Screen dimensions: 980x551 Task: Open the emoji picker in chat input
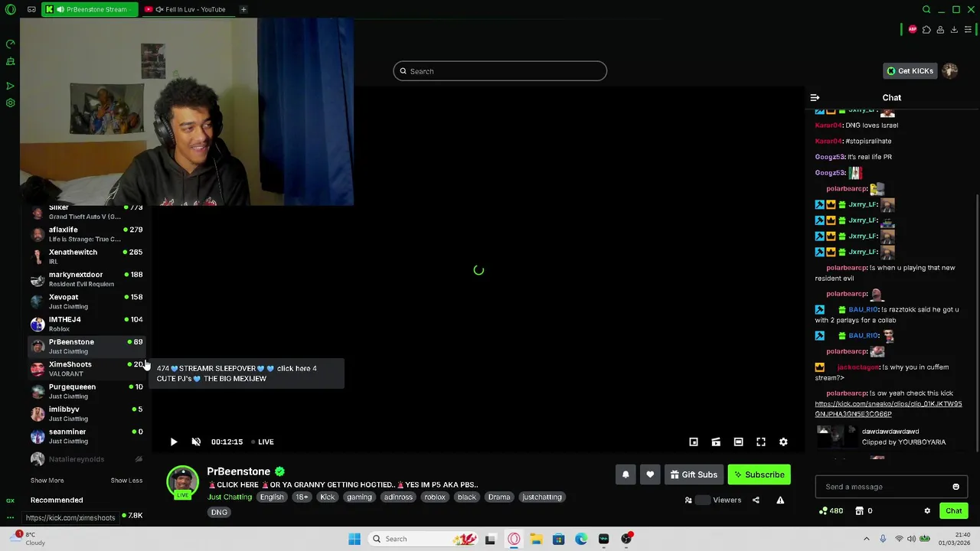[955, 487]
